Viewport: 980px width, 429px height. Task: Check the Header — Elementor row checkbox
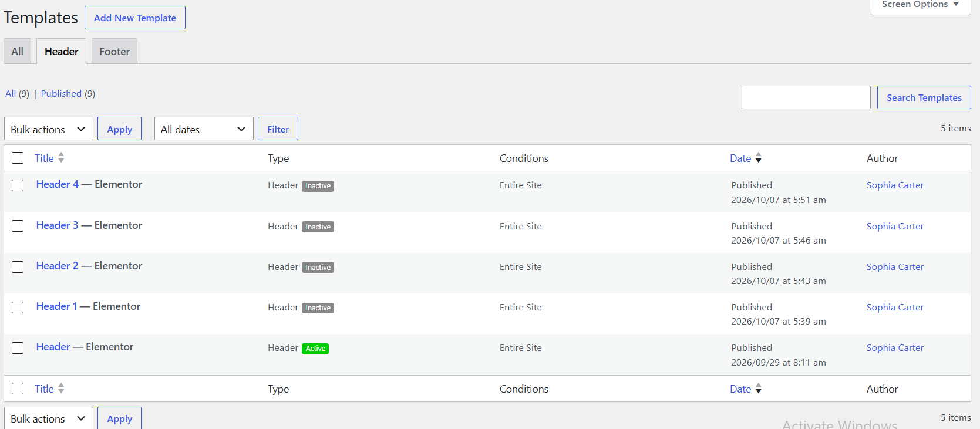pos(18,348)
